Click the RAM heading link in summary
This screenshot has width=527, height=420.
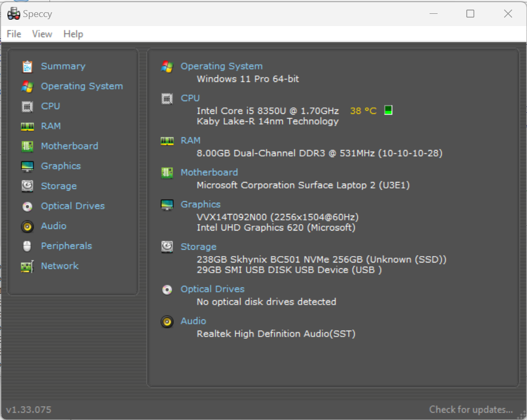click(191, 141)
